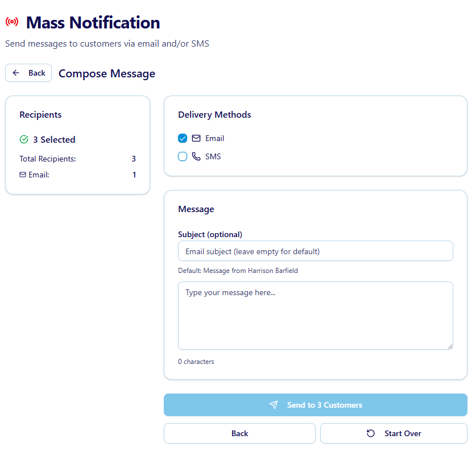
Task: Click the red broadcast icon beside Mass Notification
Action: pyautogui.click(x=12, y=22)
